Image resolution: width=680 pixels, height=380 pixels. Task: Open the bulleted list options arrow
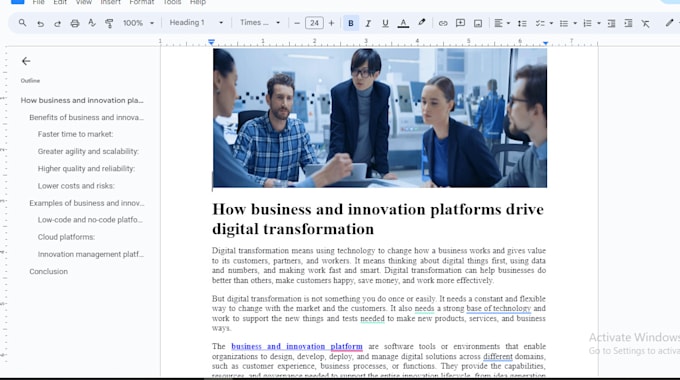(x=575, y=23)
